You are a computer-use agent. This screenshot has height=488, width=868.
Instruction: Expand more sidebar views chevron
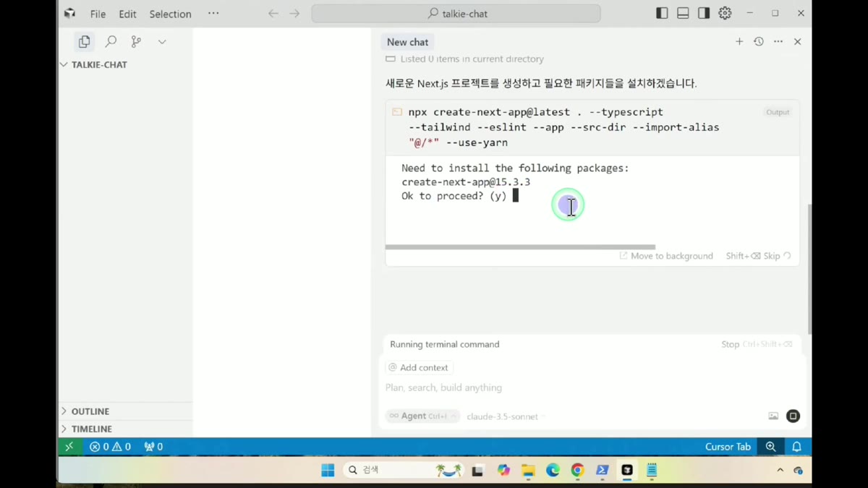[x=162, y=42]
